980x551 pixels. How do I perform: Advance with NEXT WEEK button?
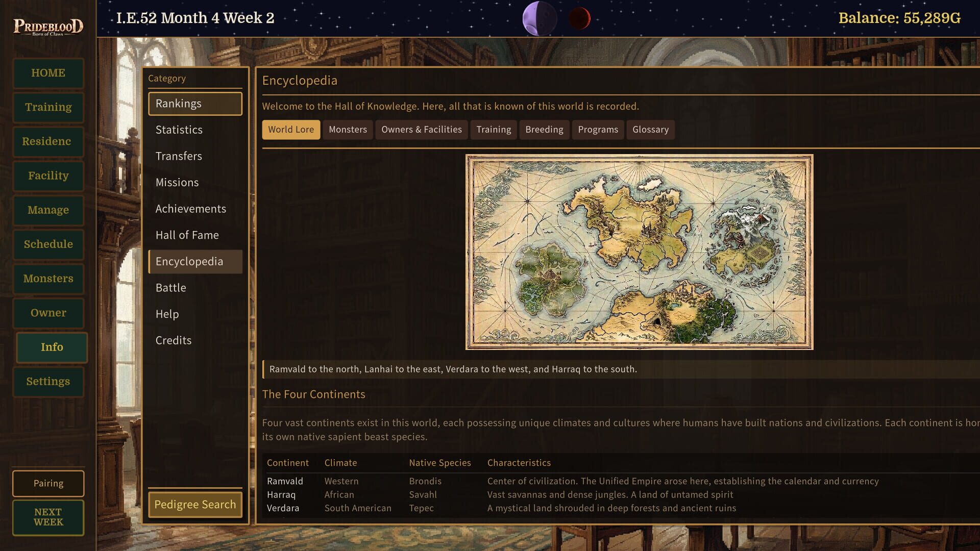click(x=48, y=517)
